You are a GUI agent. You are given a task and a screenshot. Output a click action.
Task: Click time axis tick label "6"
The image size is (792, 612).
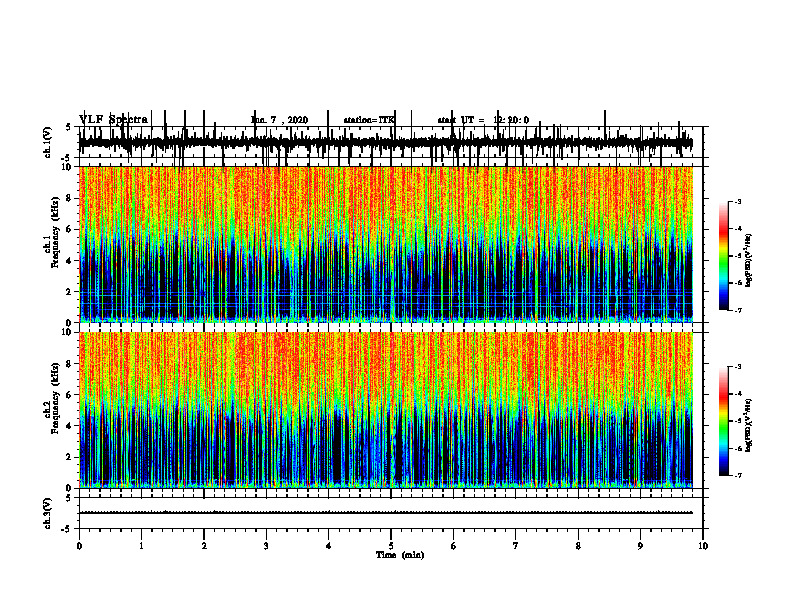(453, 546)
